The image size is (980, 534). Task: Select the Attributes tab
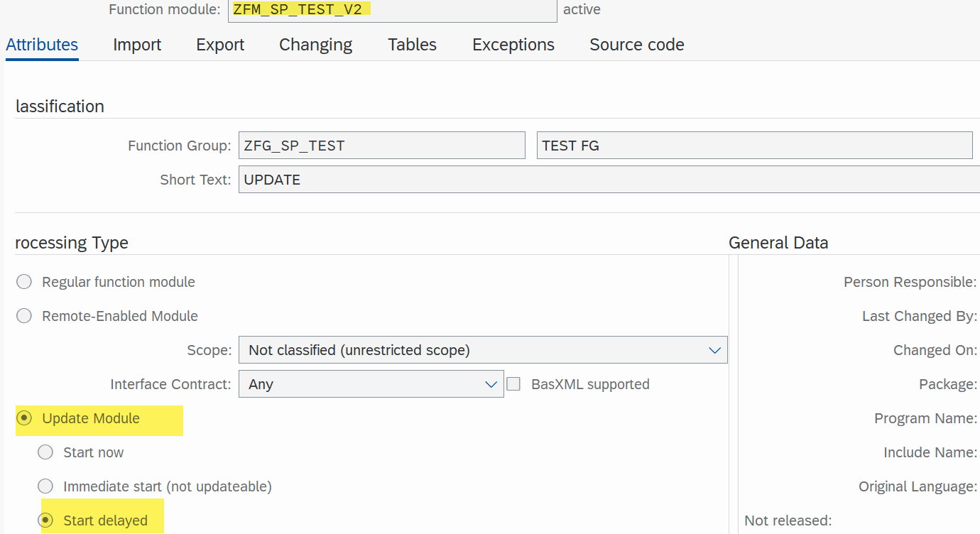coord(41,44)
